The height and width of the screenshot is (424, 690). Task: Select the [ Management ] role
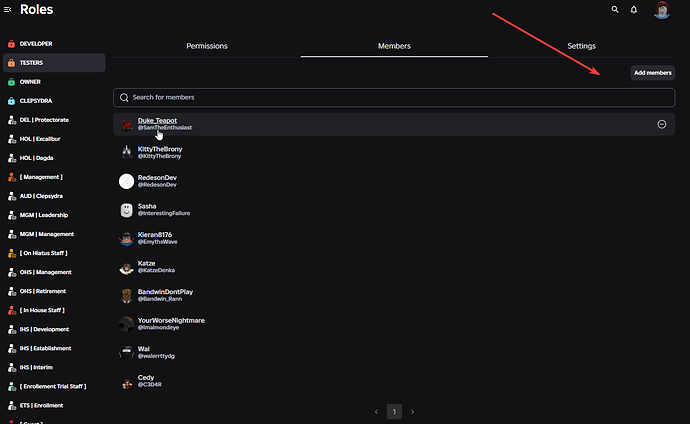pyautogui.click(x=54, y=177)
